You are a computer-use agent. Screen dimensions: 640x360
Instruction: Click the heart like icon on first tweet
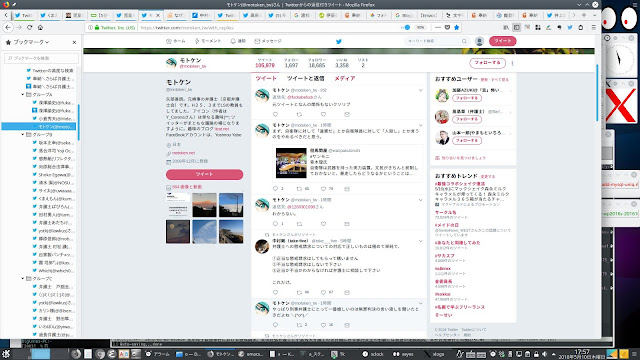click(x=323, y=114)
